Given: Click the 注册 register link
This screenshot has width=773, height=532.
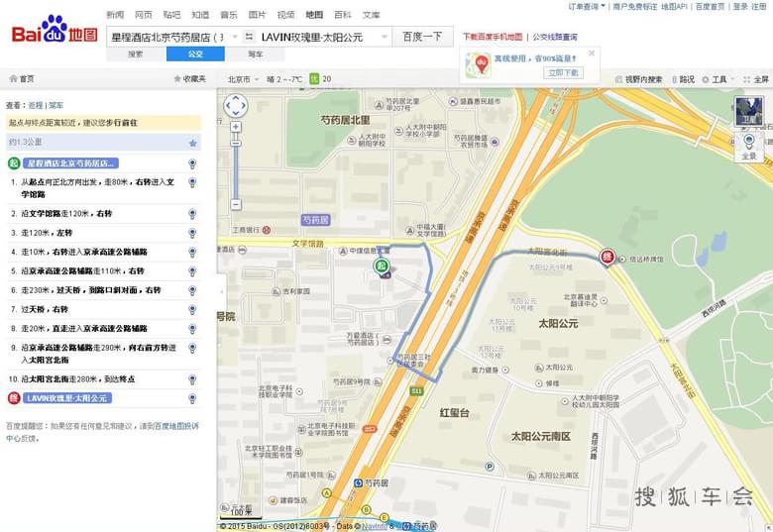Looking at the screenshot, I should 759,6.
